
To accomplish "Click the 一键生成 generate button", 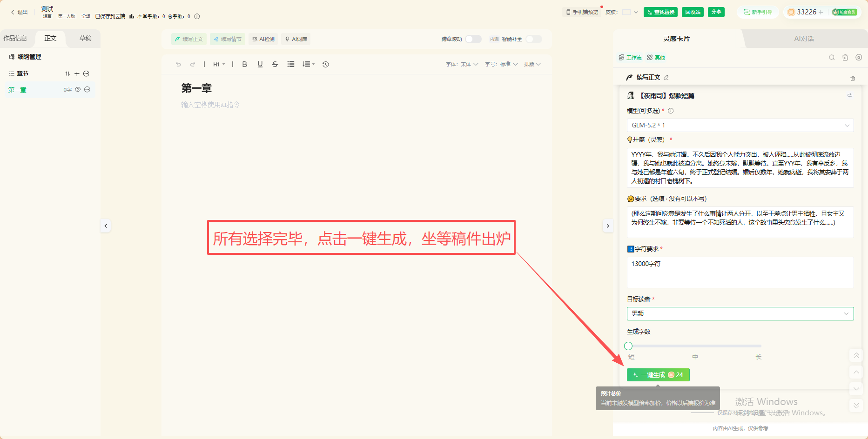I will 658,375.
